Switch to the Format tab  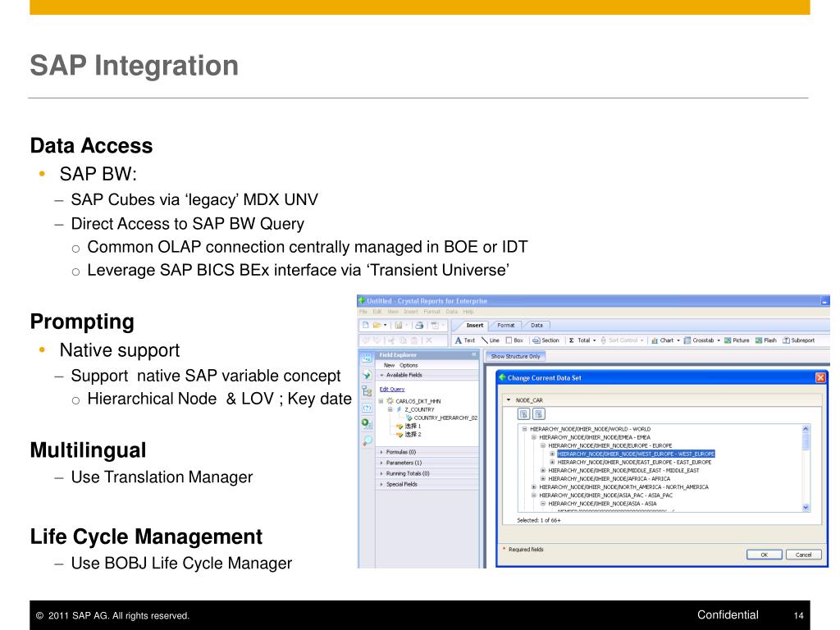click(x=505, y=325)
